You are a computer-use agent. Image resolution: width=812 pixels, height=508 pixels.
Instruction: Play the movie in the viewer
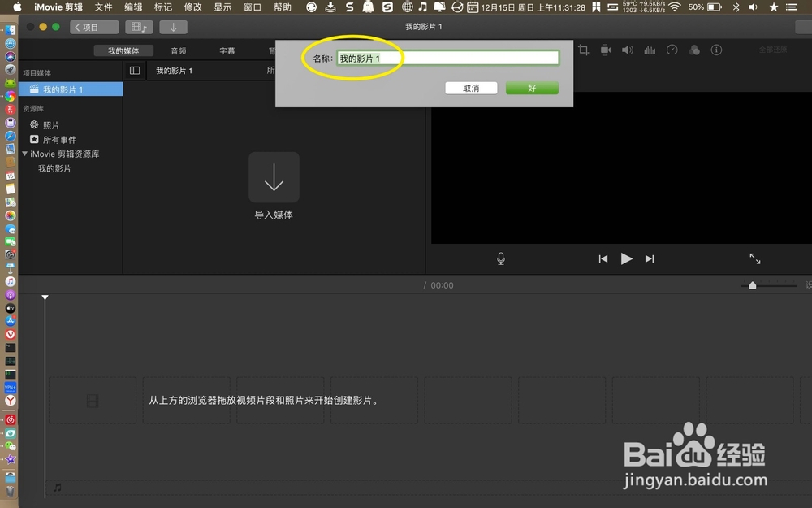coord(627,258)
